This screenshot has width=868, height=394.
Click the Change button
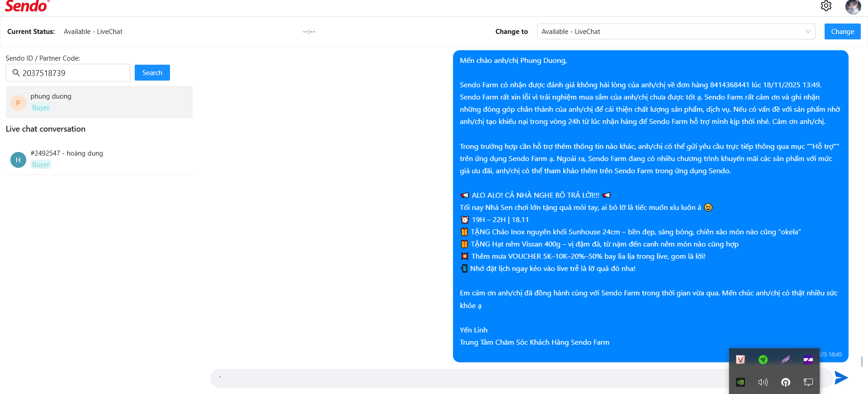coord(842,32)
